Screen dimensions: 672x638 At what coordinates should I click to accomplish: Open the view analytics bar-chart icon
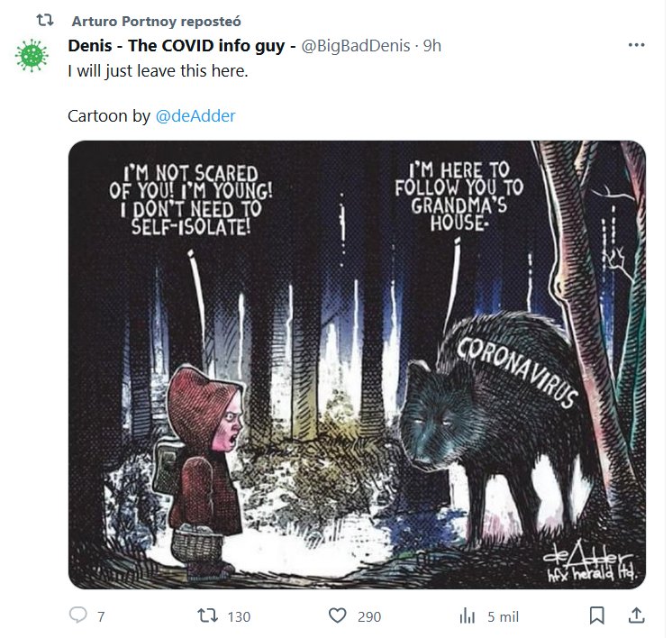click(x=468, y=615)
